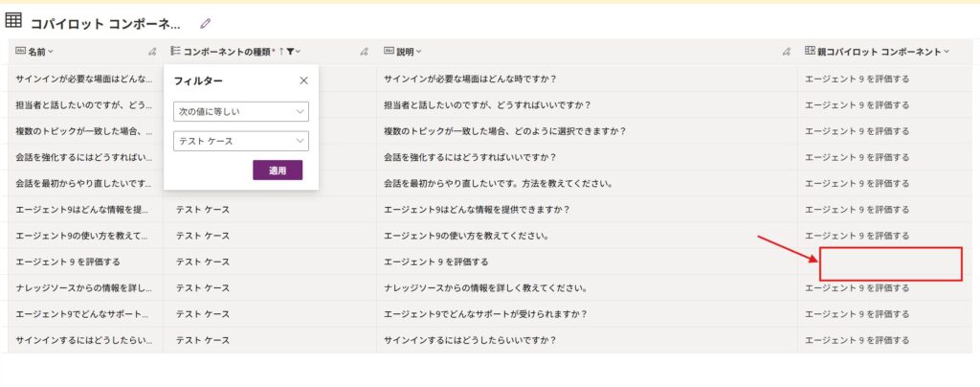The image size is (980, 387).
Task: Open the 次の値に等しい operator dropdown
Action: coord(241,112)
